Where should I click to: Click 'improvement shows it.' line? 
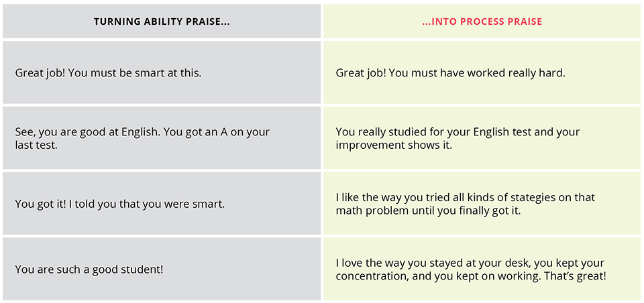point(394,145)
